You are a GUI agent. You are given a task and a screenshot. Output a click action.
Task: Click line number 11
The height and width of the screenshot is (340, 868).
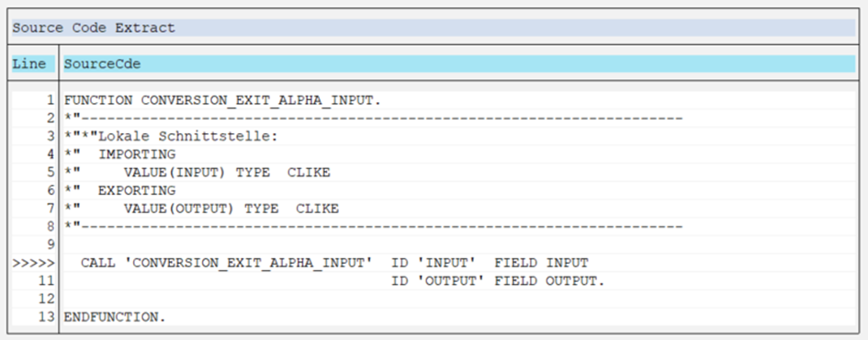click(47, 281)
